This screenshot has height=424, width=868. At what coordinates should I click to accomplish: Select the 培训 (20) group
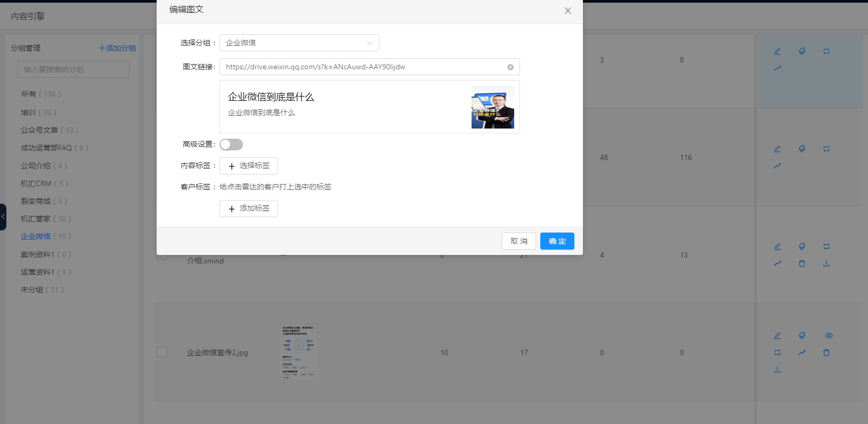[38, 113]
